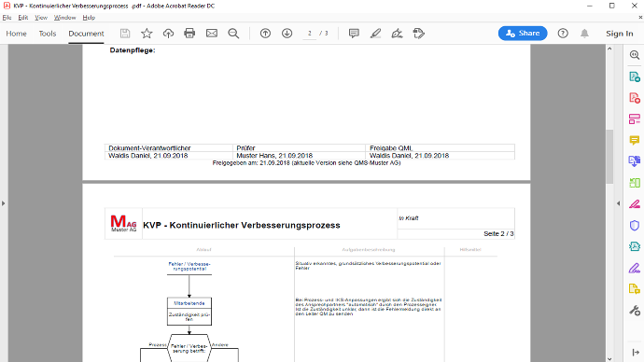This screenshot has width=644, height=362.
Task: Open Compress PDF tool in sidebar
Action: point(635,246)
